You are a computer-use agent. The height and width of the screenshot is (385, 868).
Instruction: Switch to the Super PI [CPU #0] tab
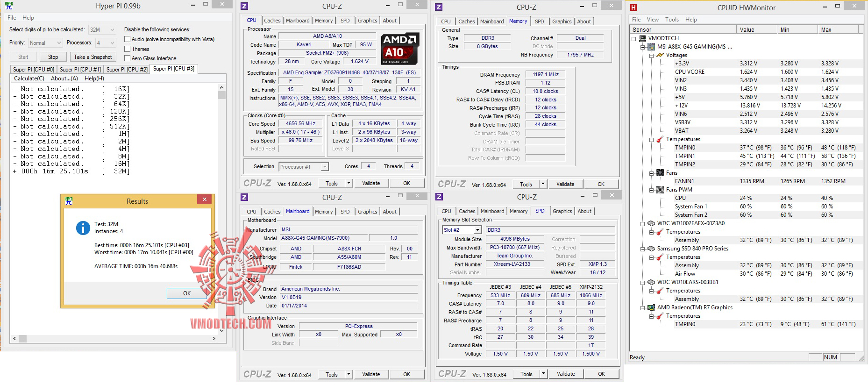(34, 70)
